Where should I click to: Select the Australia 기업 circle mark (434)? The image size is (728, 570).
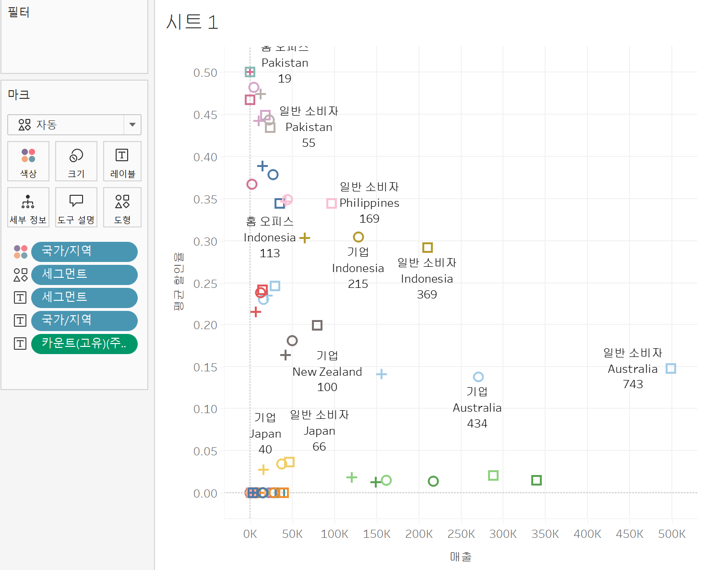click(478, 377)
